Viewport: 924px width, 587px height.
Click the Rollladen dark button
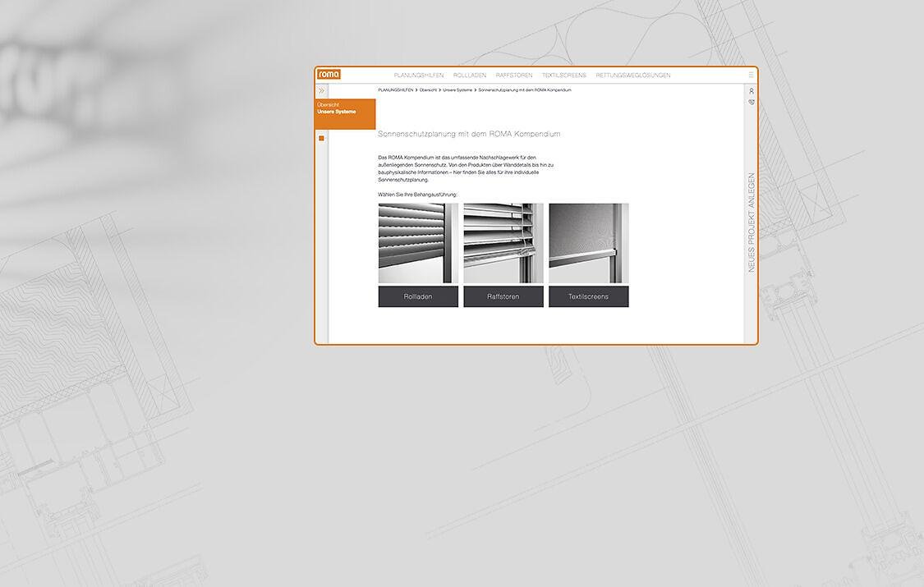click(418, 296)
